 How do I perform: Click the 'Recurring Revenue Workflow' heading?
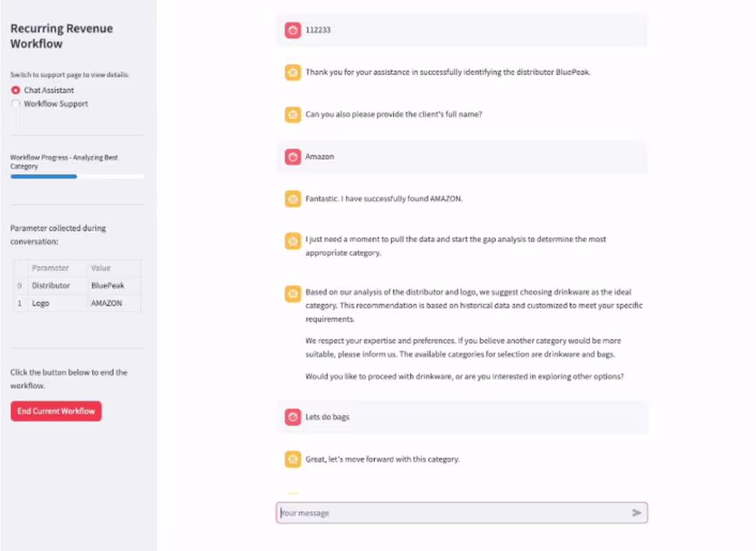pyautogui.click(x=61, y=36)
